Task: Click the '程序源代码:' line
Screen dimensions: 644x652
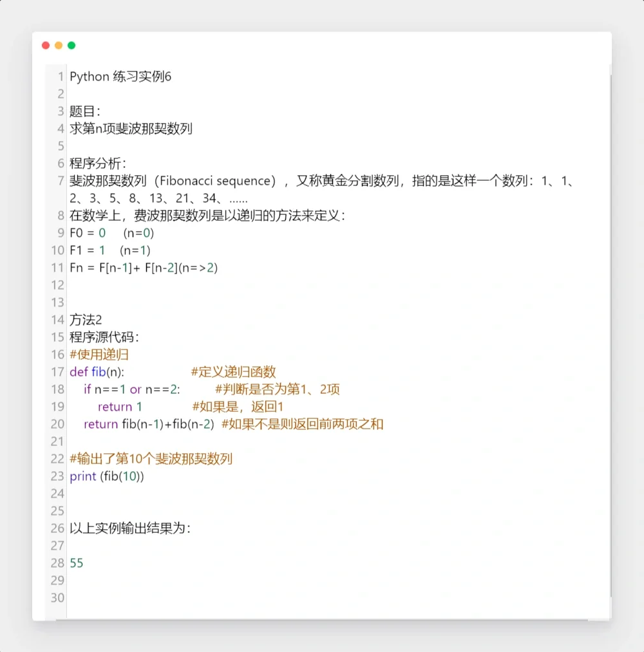Action: [104, 337]
